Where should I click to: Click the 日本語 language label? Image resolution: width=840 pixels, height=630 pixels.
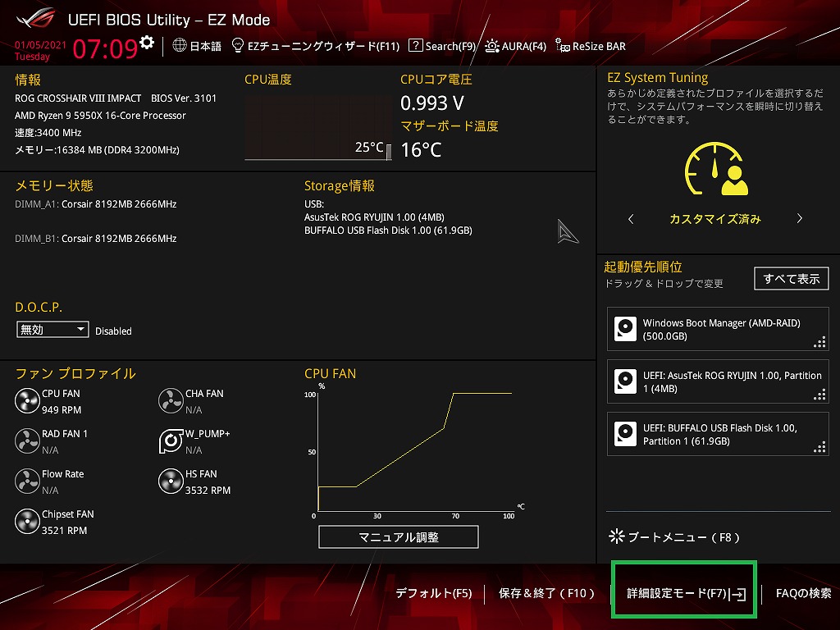206,46
